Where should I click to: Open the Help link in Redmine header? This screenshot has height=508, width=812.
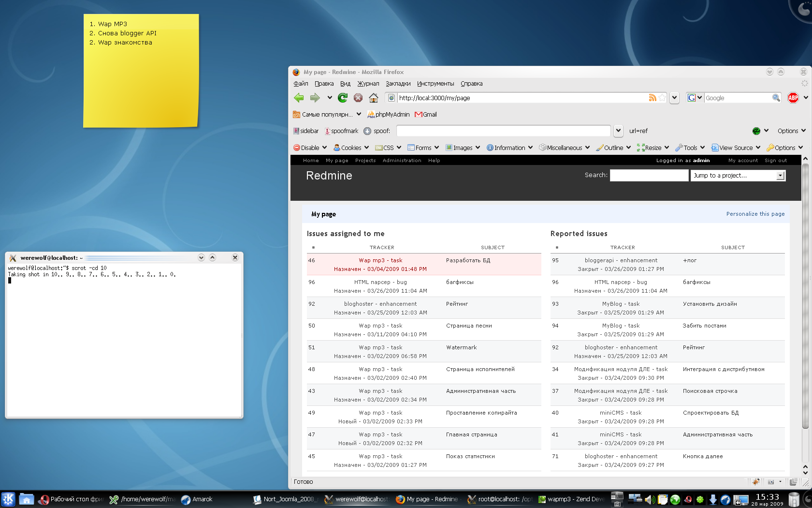[x=434, y=161]
